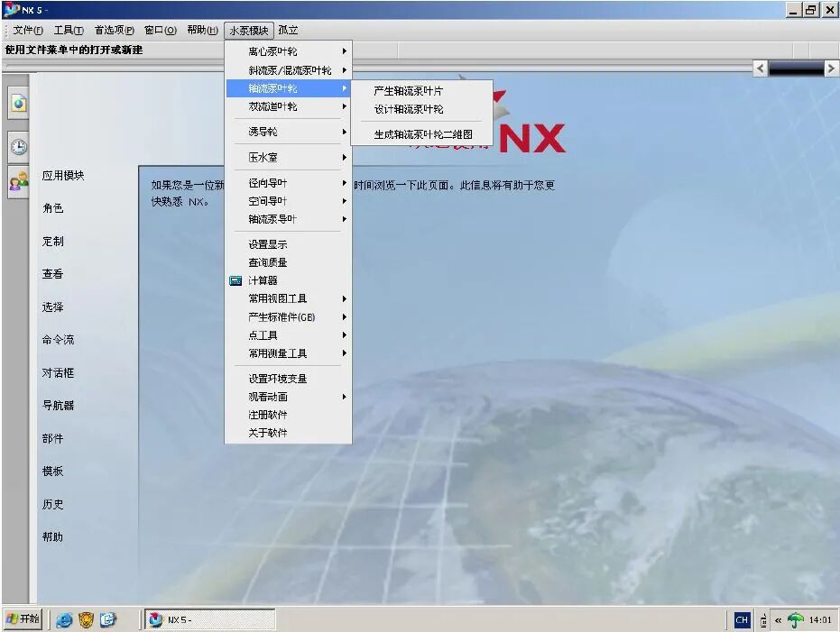Select 产生标准件(GB) menu entry
This screenshot has width=840, height=632.
tap(288, 317)
